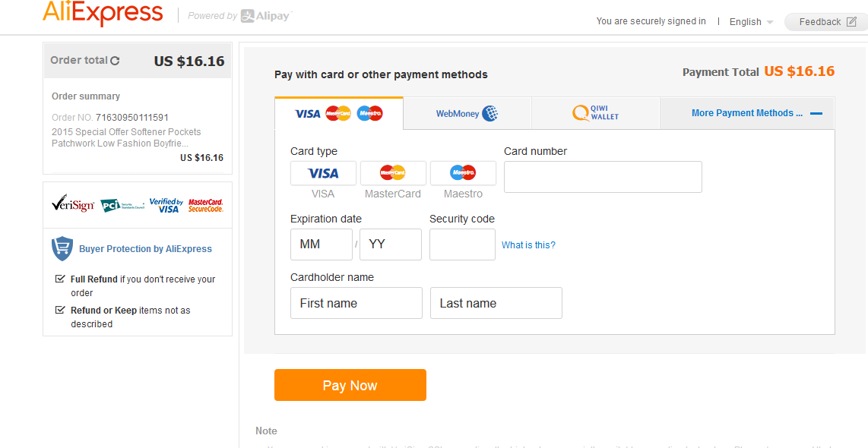Switch to the WebMoney payment tab
868x448 pixels.
point(467,113)
